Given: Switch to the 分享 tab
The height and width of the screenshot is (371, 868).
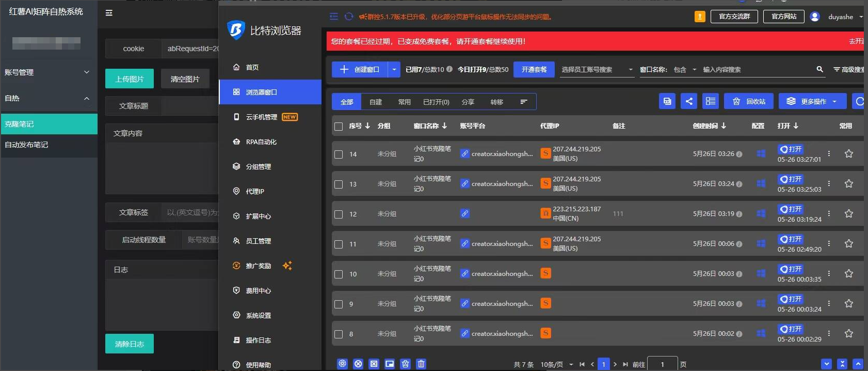Looking at the screenshot, I should tap(468, 102).
